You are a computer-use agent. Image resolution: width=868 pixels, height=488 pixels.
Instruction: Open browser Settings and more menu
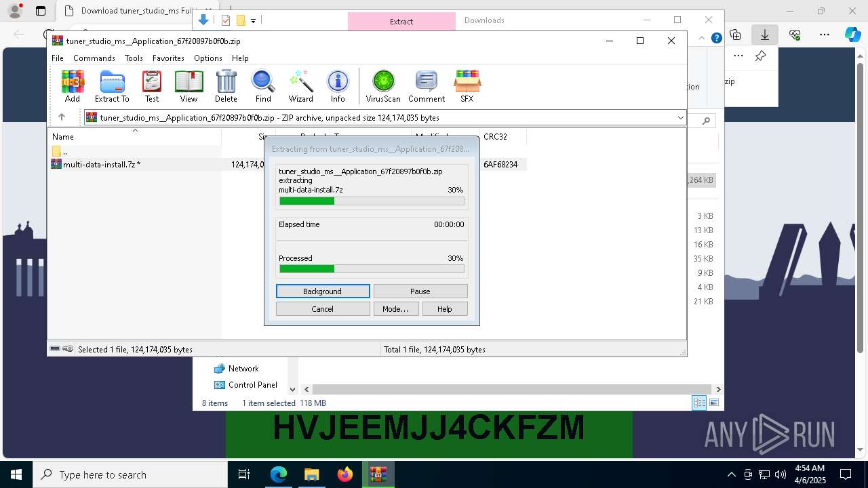point(825,35)
